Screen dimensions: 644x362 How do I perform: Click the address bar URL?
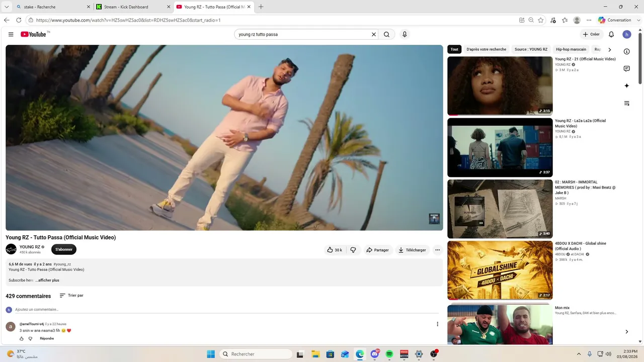[x=128, y=20]
